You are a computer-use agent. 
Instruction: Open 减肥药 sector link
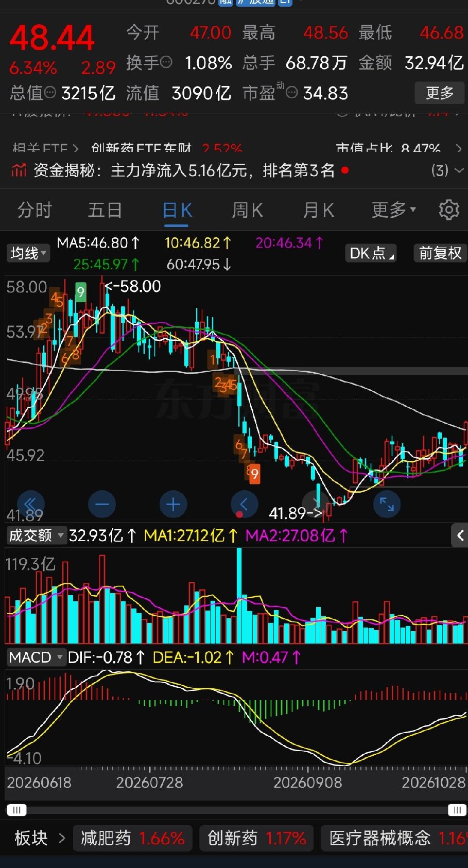click(x=132, y=838)
